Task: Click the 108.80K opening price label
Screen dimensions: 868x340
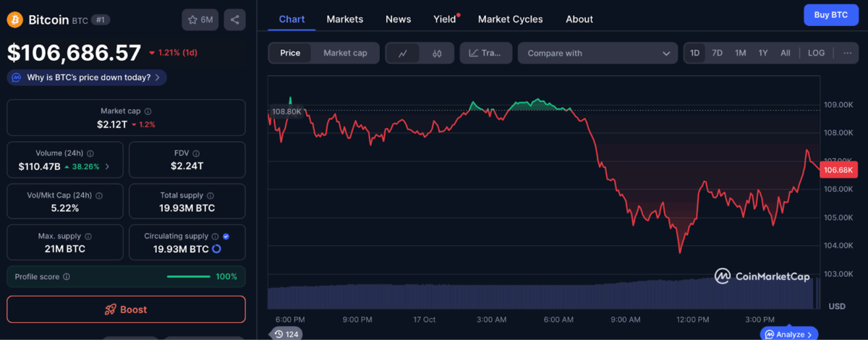Action: coord(286,111)
